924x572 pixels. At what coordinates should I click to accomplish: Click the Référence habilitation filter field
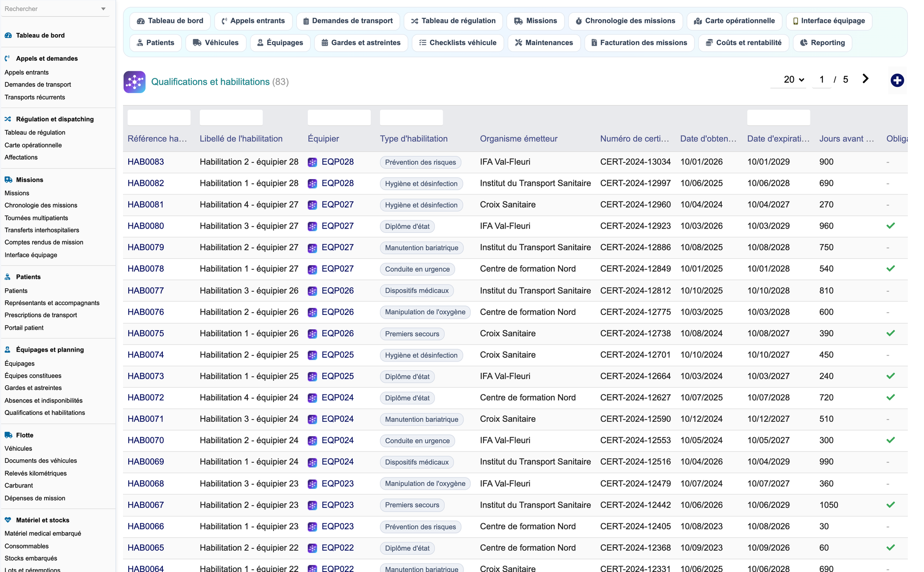[159, 117]
